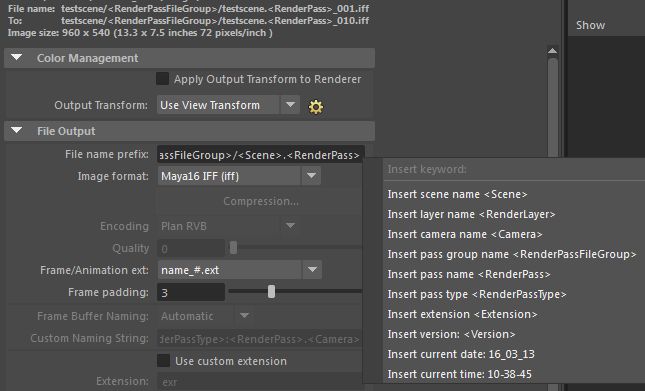Choose Insert current time 10-38-45
645x391 pixels.
[x=459, y=374]
